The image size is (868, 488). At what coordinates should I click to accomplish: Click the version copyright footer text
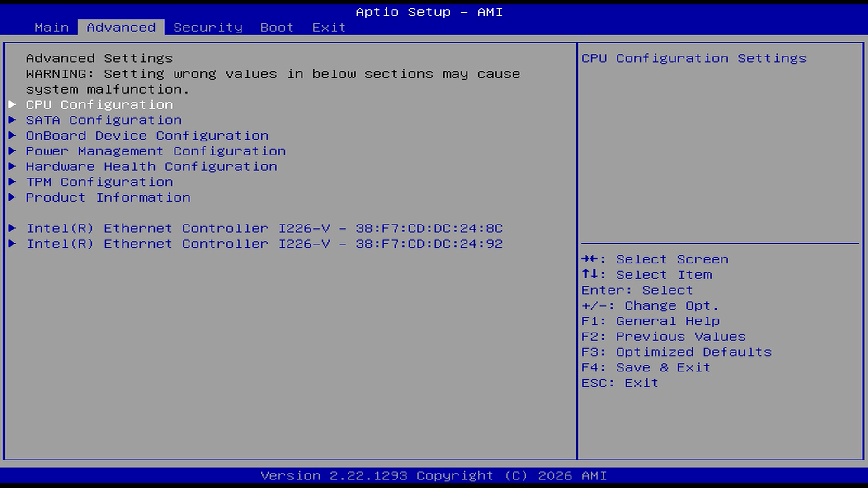click(x=434, y=476)
